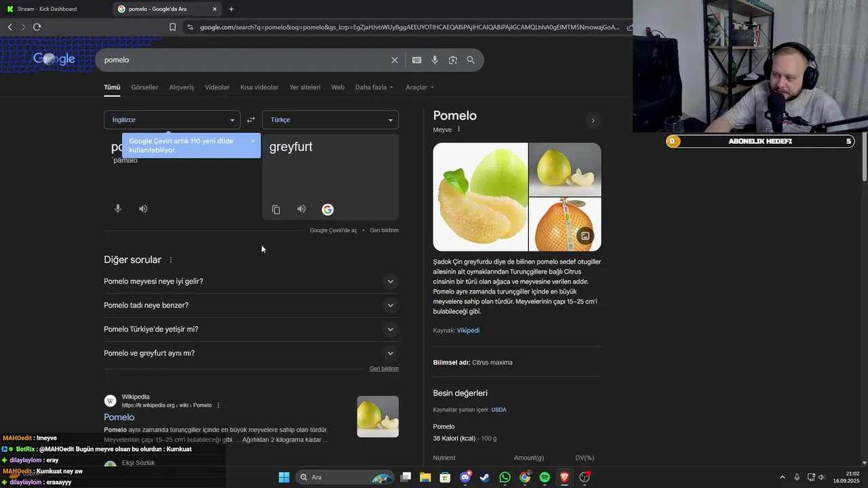
Task: Expand Pomelo tadı neye benzer question
Action: click(x=251, y=305)
